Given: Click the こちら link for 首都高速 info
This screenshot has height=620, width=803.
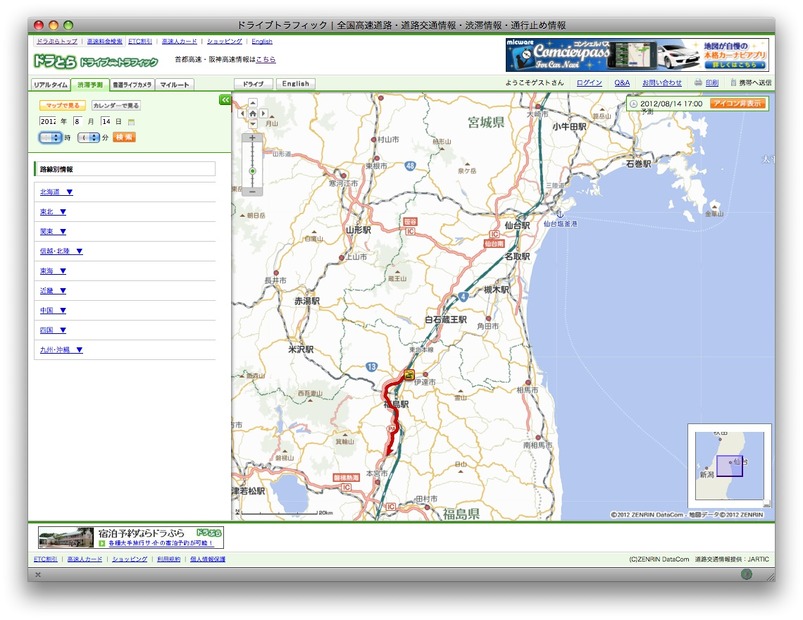Looking at the screenshot, I should [x=266, y=59].
